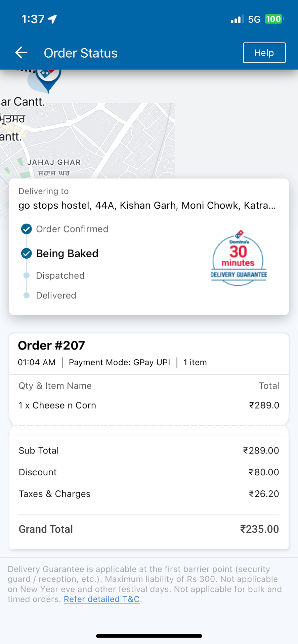Tap the Grand Total row

[149, 529]
